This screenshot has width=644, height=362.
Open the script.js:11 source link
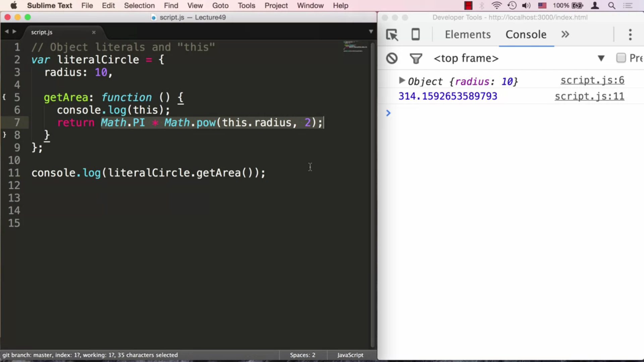click(x=589, y=97)
